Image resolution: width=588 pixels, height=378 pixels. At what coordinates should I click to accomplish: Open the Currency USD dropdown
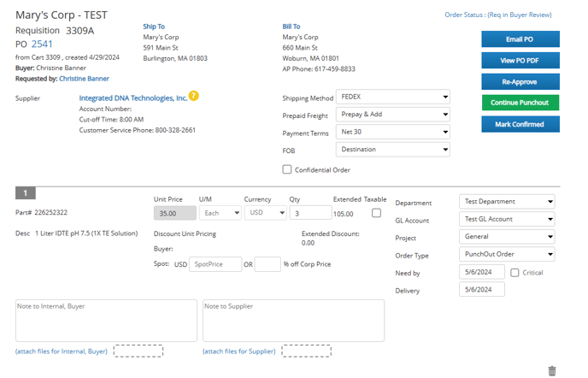(x=266, y=213)
